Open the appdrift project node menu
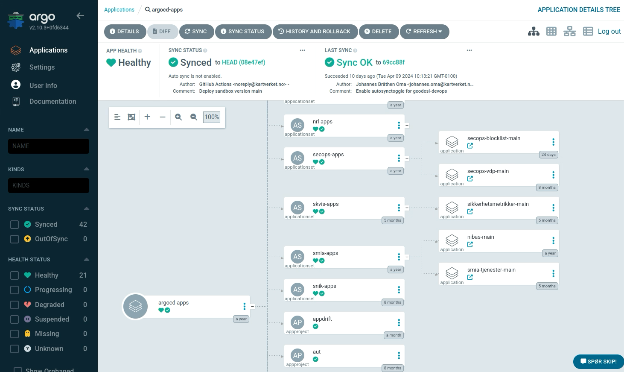624x372 pixels. point(399,322)
